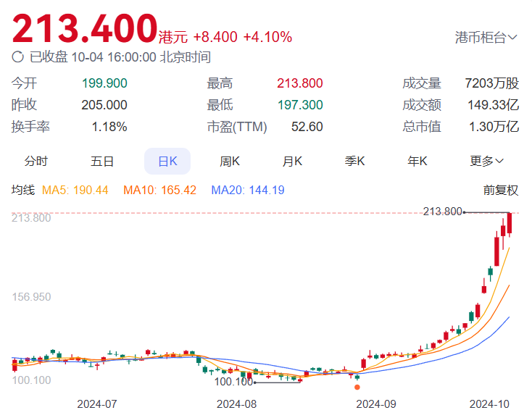This screenshot has height=418, width=532.
Task: Click the 2024-09 date axis label
Action: click(x=376, y=404)
